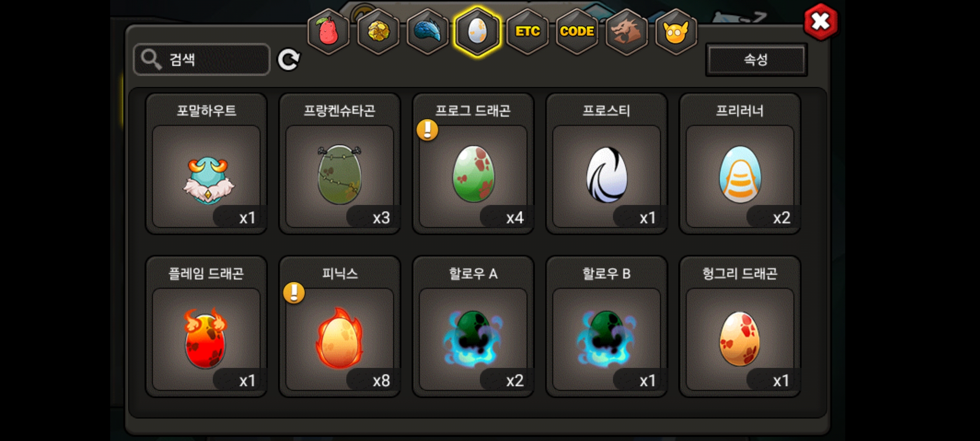Choose the 프로스티 white egg

click(x=606, y=164)
